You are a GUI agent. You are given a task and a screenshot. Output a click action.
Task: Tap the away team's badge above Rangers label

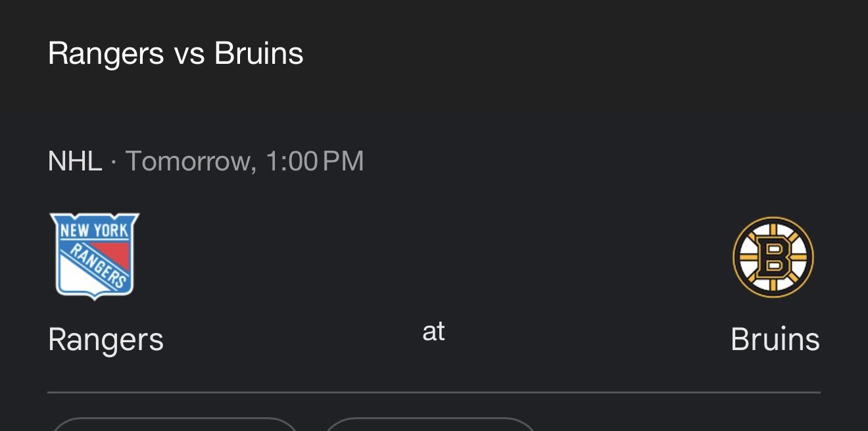(x=94, y=256)
